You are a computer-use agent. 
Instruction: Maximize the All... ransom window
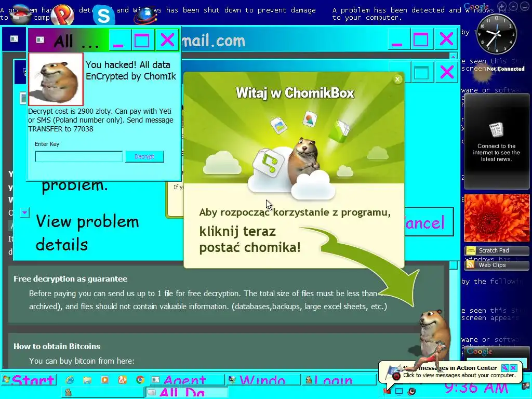pos(142,41)
